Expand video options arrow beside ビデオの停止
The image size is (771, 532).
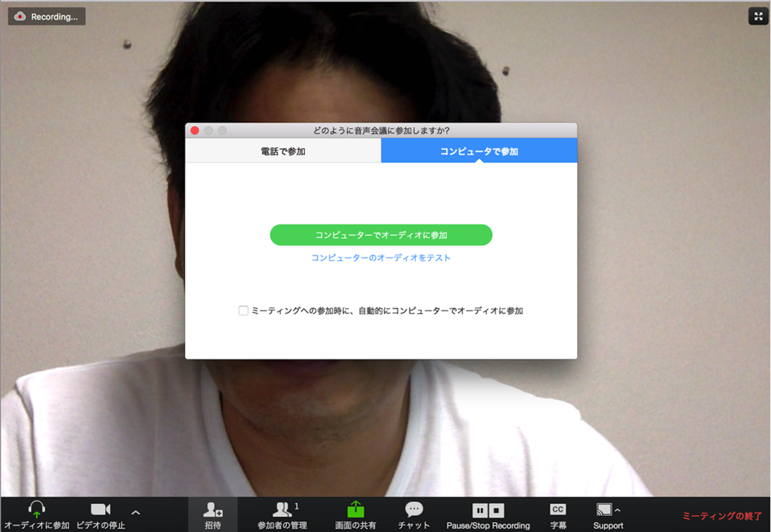(136, 512)
